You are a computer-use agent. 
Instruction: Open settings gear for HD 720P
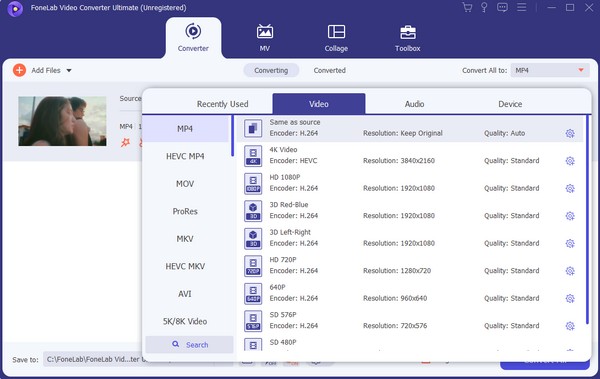click(570, 271)
